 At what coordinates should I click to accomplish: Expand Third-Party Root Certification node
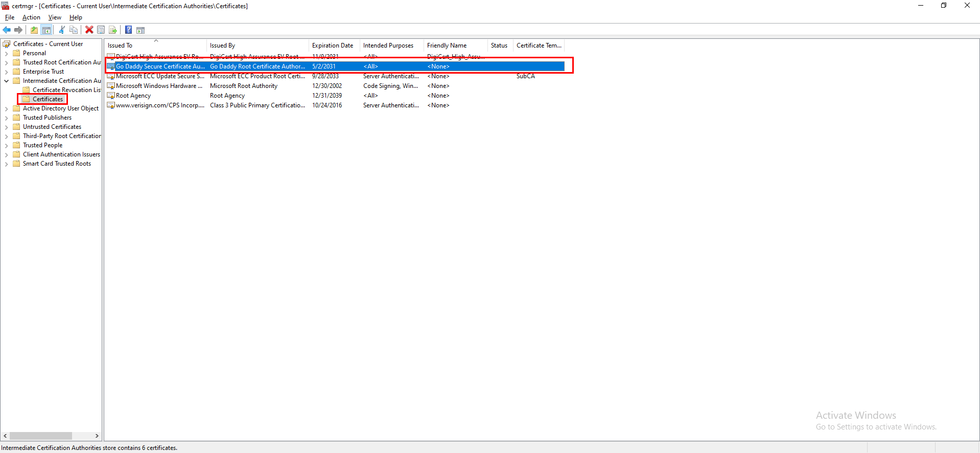[6, 136]
